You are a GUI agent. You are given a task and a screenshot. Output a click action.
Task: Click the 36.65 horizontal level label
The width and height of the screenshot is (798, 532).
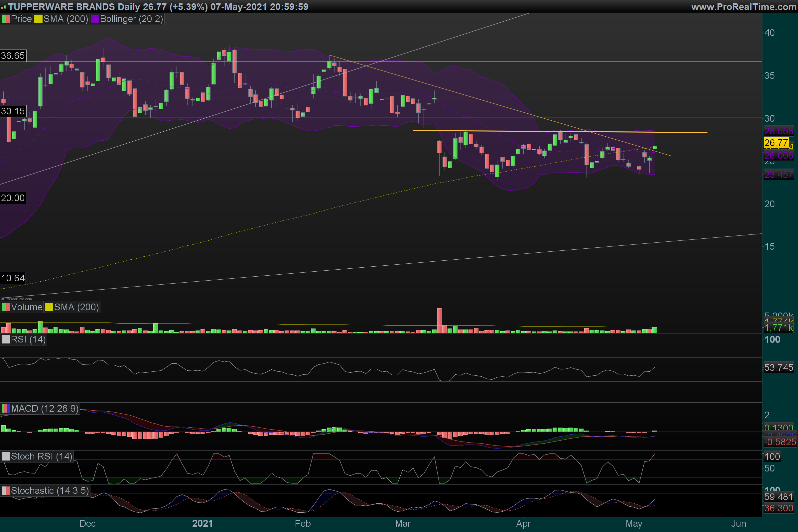coord(13,56)
